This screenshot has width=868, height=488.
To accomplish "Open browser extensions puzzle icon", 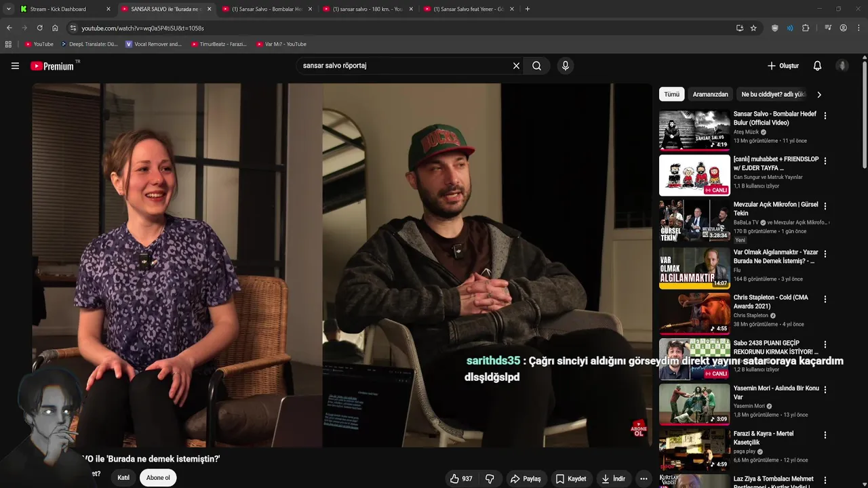I will point(806,28).
